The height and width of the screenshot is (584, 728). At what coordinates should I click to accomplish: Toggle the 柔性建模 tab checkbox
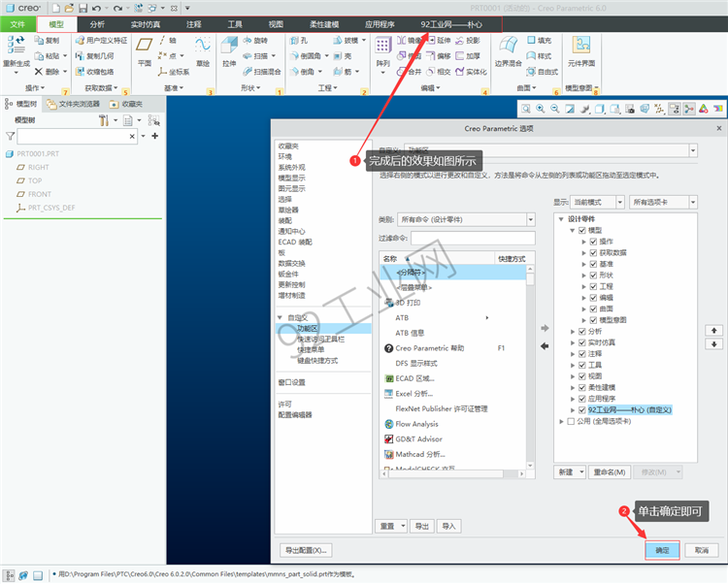click(x=581, y=387)
